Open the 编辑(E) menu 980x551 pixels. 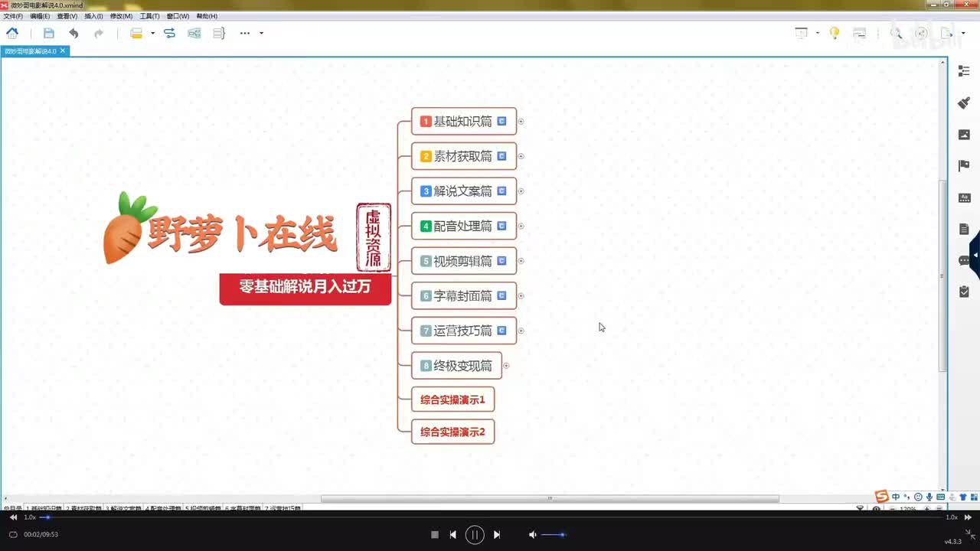(40, 16)
